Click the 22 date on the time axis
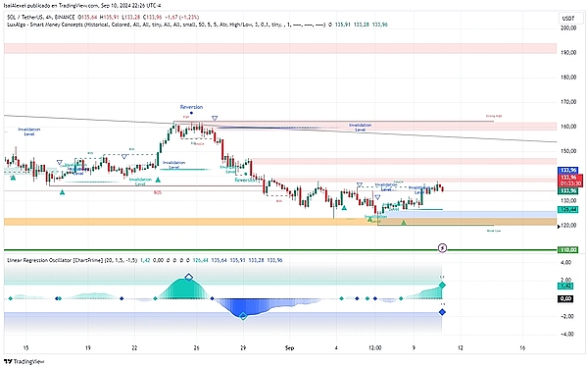Image resolution: width=588 pixels, height=367 pixels. click(134, 348)
